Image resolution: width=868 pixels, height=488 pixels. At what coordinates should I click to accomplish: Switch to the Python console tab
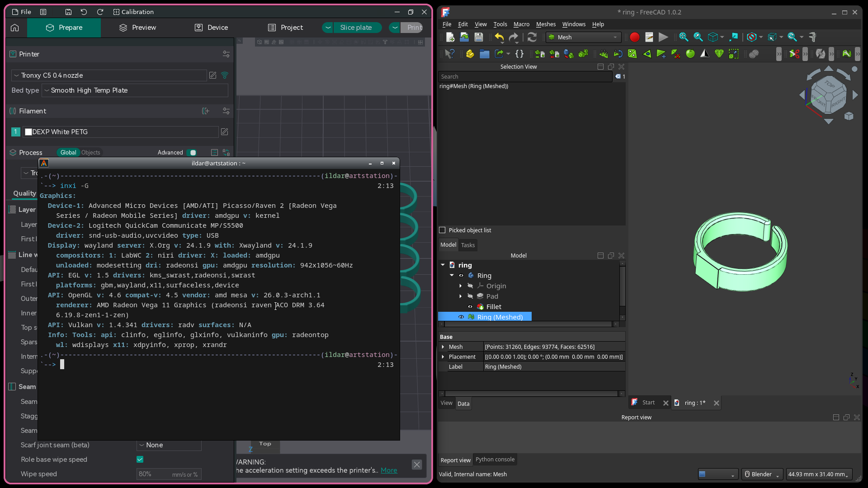495,460
